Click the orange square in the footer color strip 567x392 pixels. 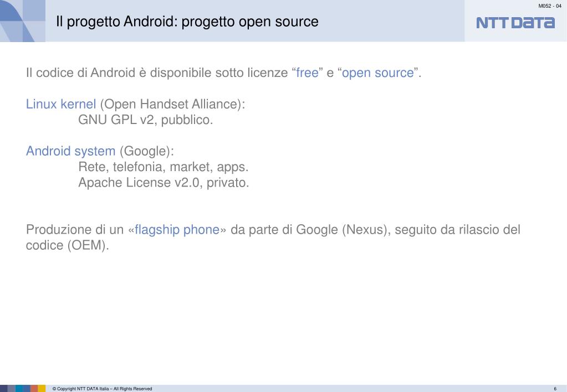tap(34, 388)
